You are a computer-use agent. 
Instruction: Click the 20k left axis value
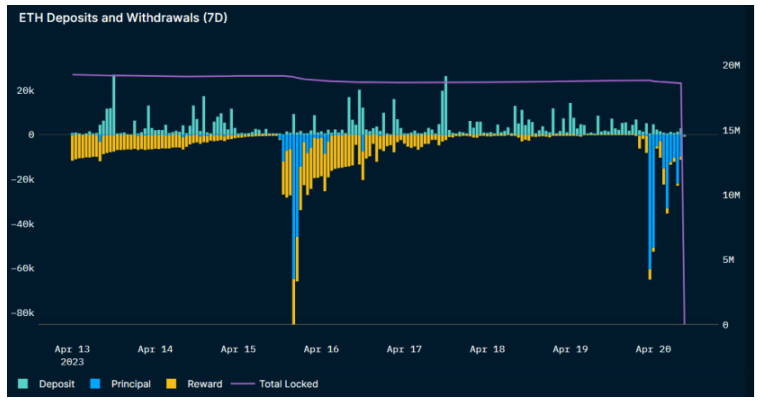tap(25, 91)
